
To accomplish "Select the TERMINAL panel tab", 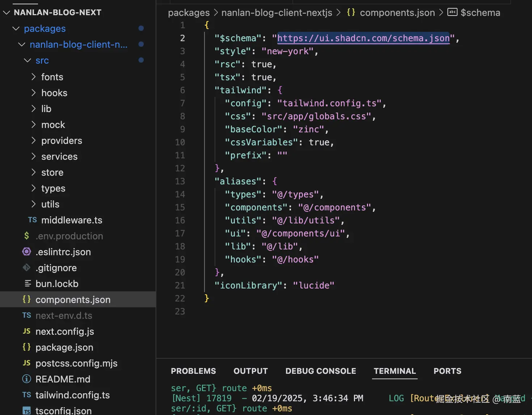I will 395,371.
